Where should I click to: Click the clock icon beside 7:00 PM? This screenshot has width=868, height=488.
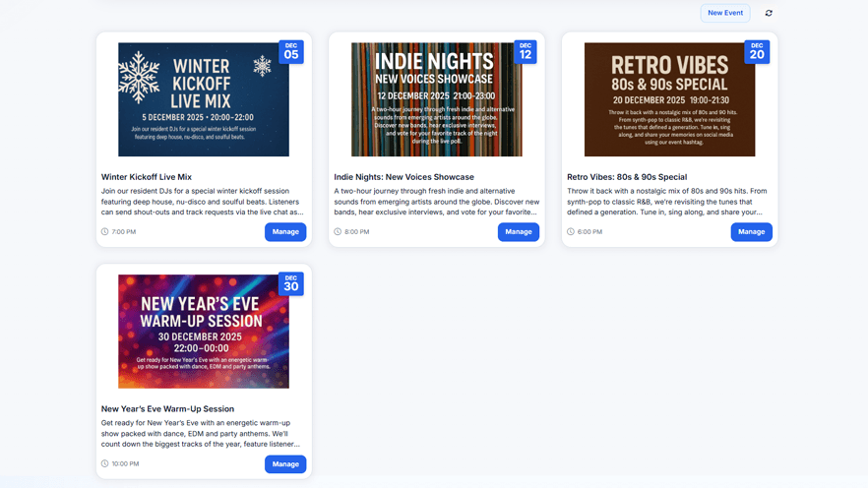pos(104,232)
